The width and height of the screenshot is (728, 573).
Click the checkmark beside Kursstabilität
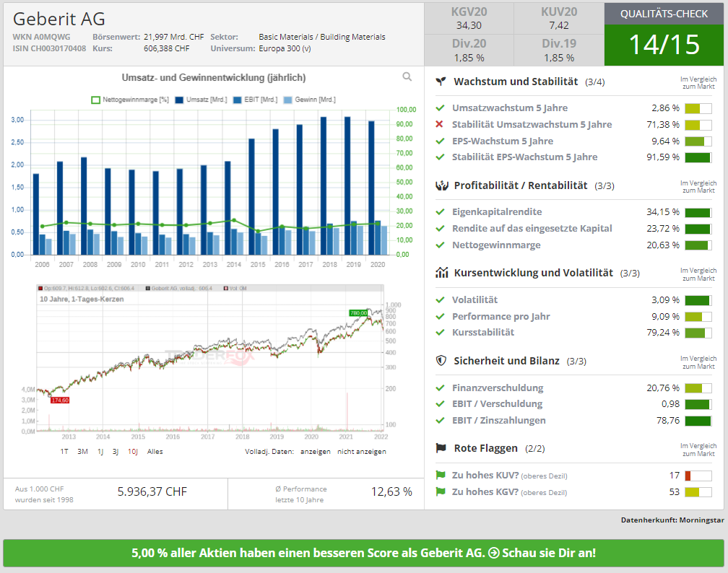pos(440,332)
